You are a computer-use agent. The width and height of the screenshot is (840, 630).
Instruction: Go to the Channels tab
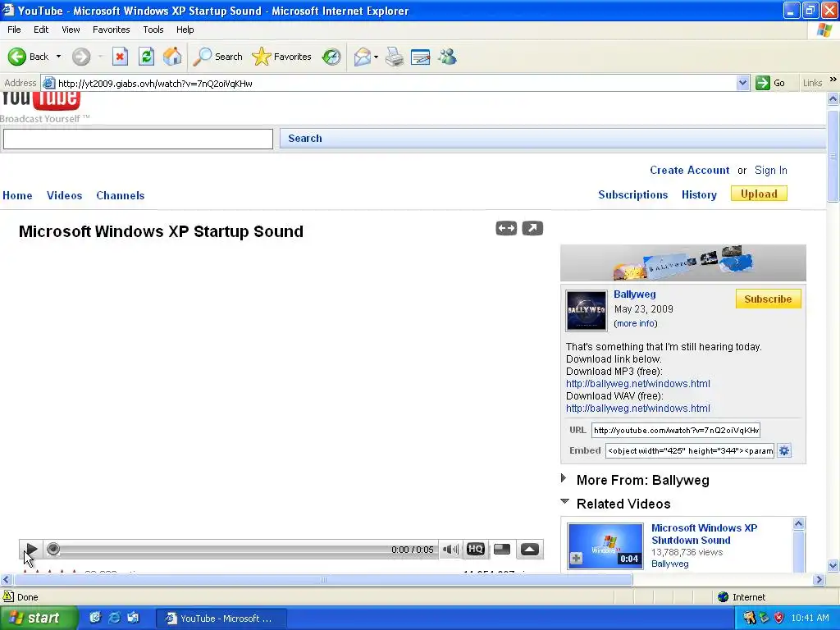pos(121,195)
